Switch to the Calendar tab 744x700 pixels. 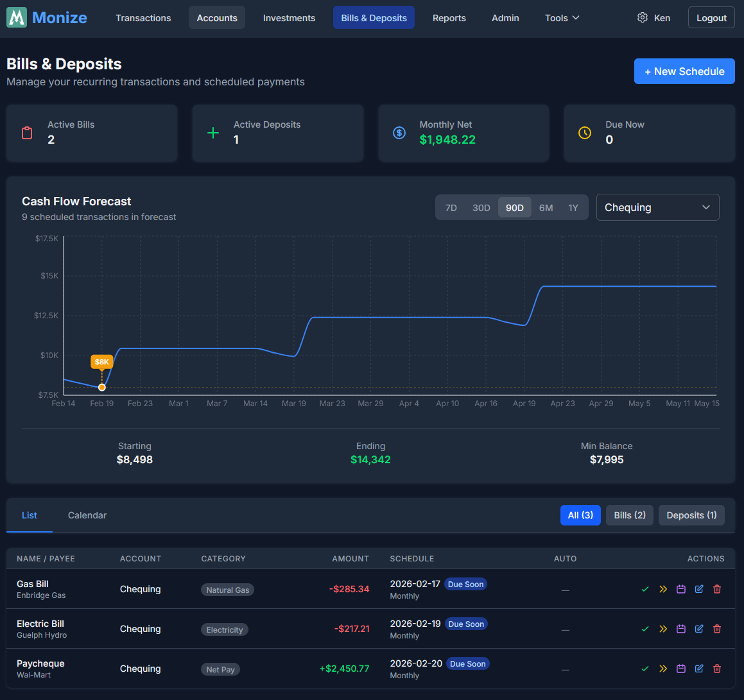tap(87, 515)
